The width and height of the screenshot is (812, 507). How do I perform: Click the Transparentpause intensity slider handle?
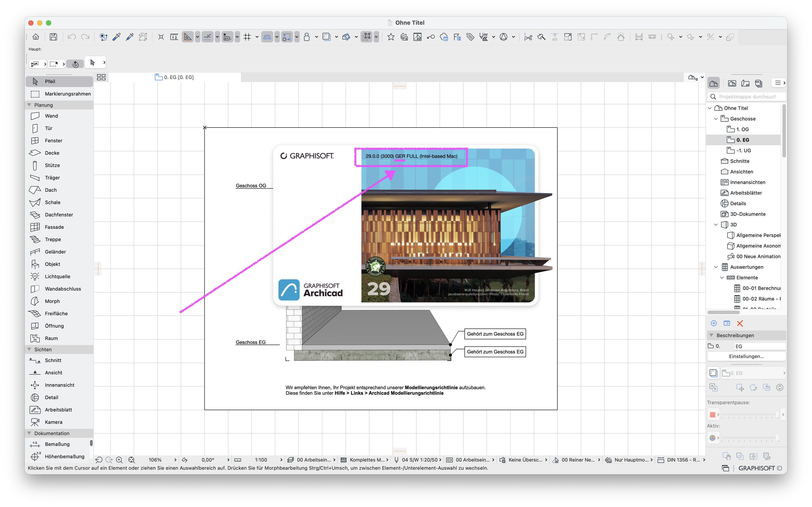777,415
